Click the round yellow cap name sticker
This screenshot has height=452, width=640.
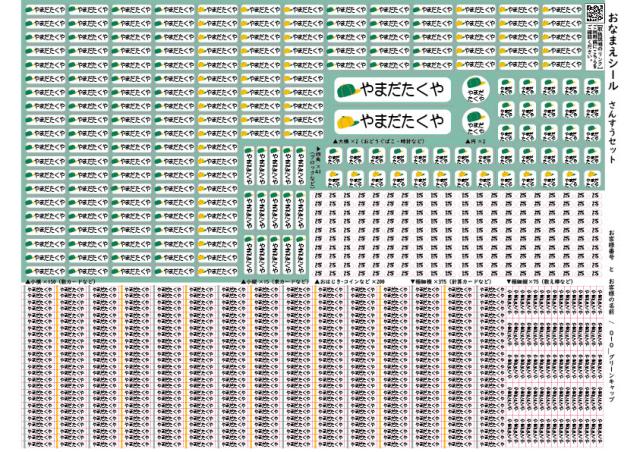476,123
